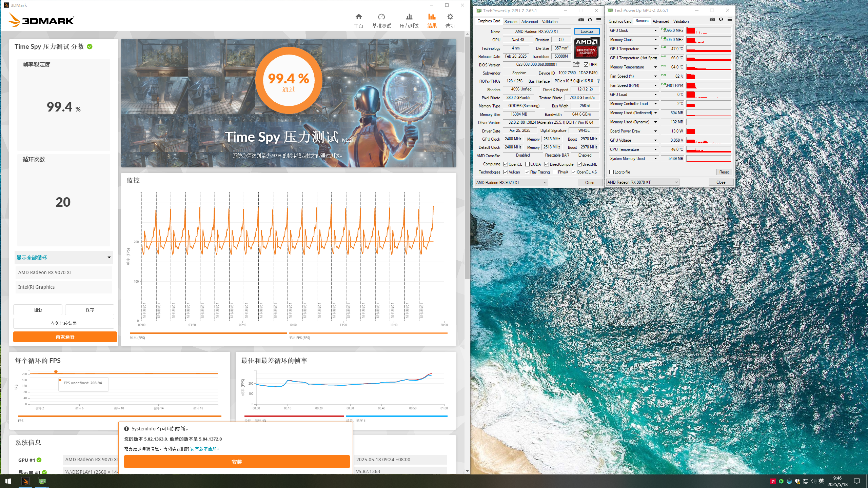Open the notification center icon
Viewport: 868px width, 488px height.
tap(857, 481)
